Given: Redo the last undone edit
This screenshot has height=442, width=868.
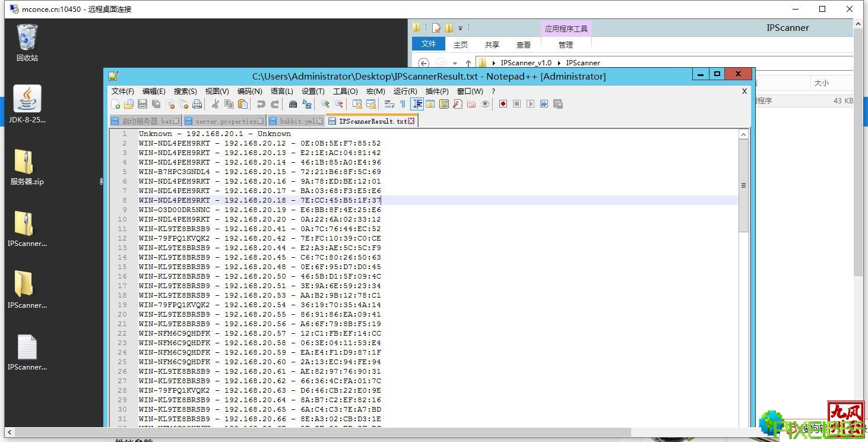Looking at the screenshot, I should click(x=275, y=104).
